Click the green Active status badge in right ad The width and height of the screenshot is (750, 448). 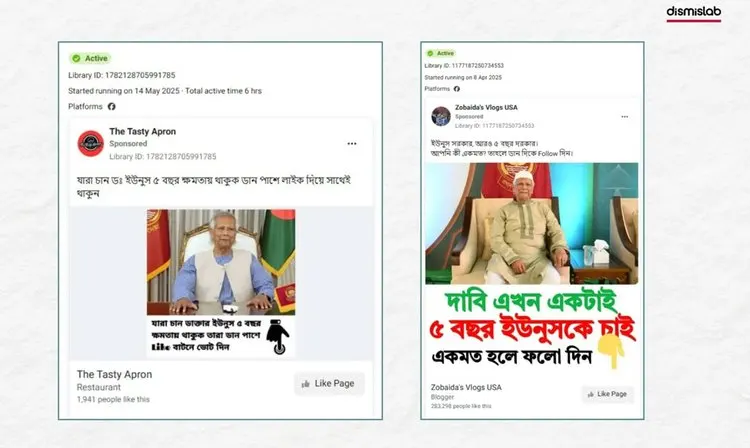(x=441, y=53)
